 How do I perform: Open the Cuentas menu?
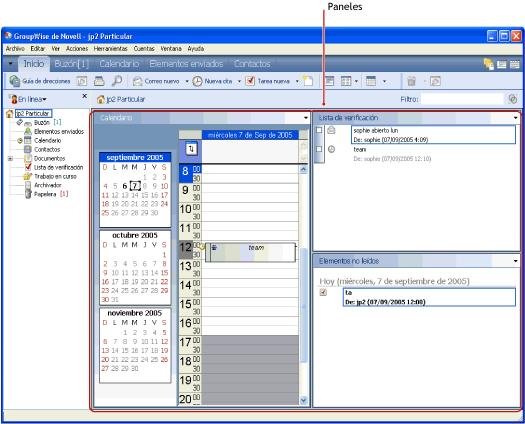pos(144,49)
